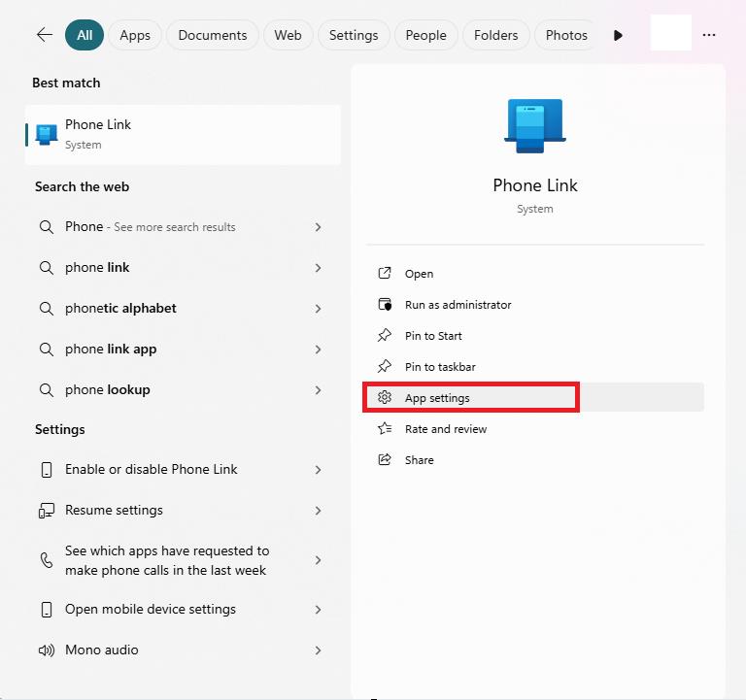Switch to the Photos filter tab
This screenshot has height=700, width=746.
tap(566, 35)
